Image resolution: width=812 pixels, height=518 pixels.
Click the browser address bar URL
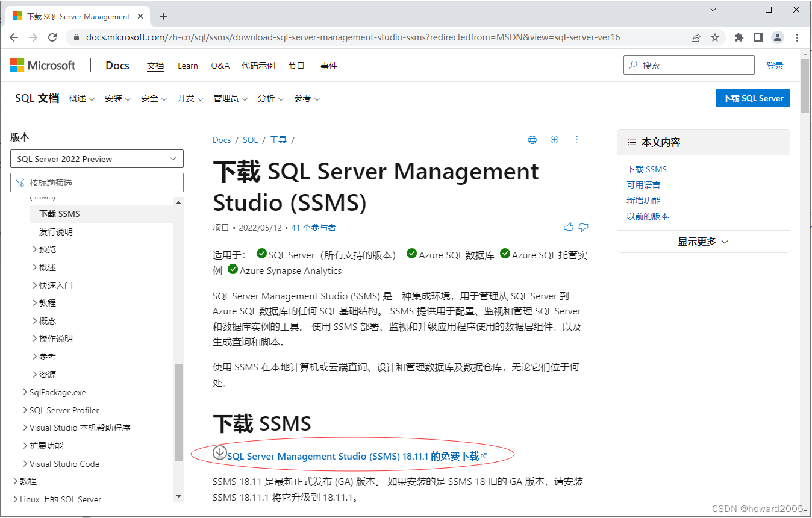[353, 37]
